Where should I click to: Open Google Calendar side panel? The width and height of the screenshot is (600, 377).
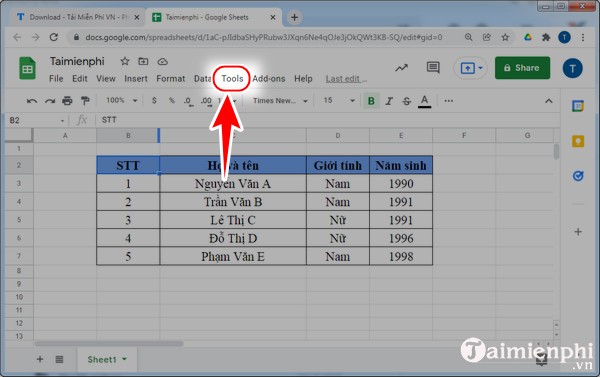(578, 106)
